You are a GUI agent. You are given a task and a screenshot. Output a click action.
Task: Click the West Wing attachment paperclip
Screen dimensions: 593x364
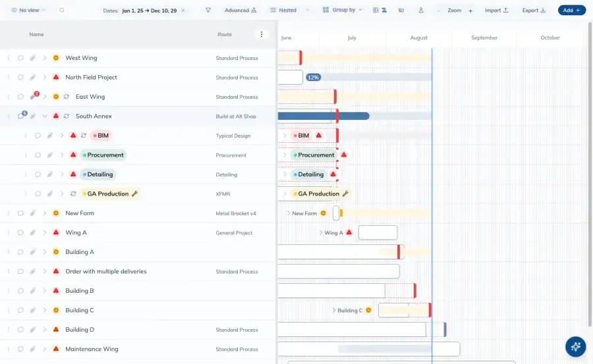(33, 58)
